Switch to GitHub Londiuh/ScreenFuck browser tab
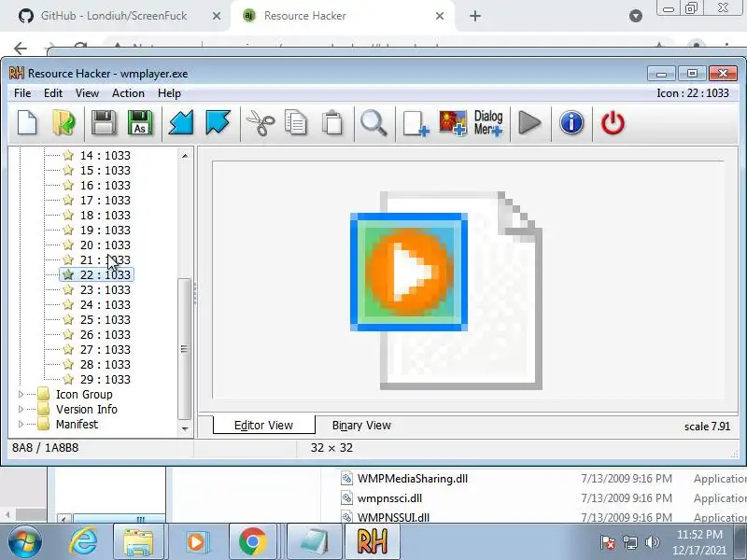Screen dimensions: 747x560 click(x=113, y=16)
